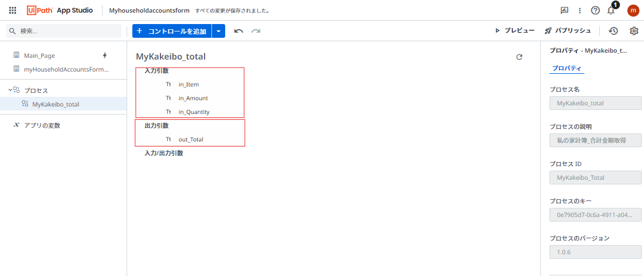Open the user avatar menu

633,11
